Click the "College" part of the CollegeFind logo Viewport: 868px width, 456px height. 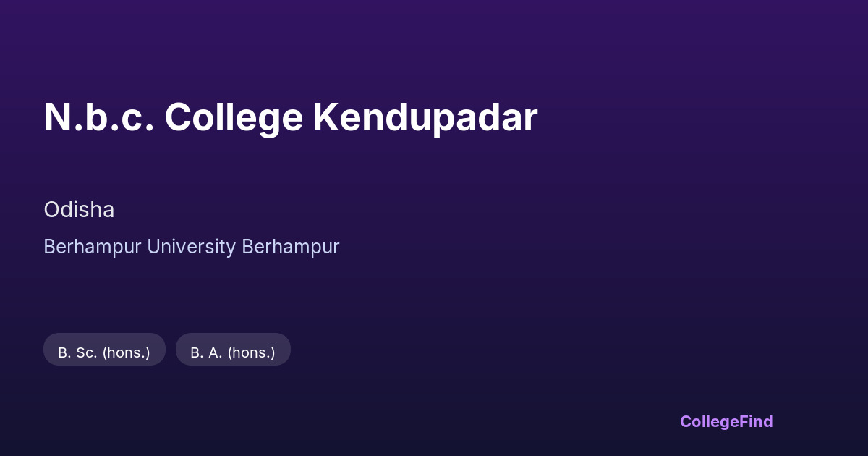click(708, 421)
